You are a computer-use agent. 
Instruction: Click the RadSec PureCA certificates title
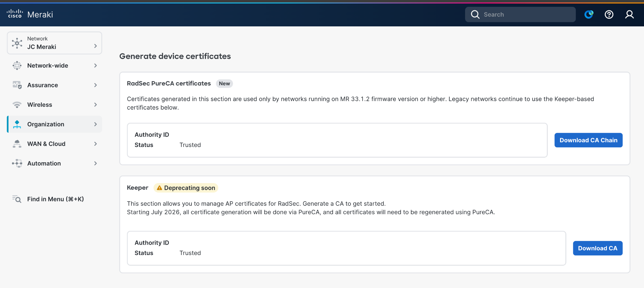click(x=169, y=84)
